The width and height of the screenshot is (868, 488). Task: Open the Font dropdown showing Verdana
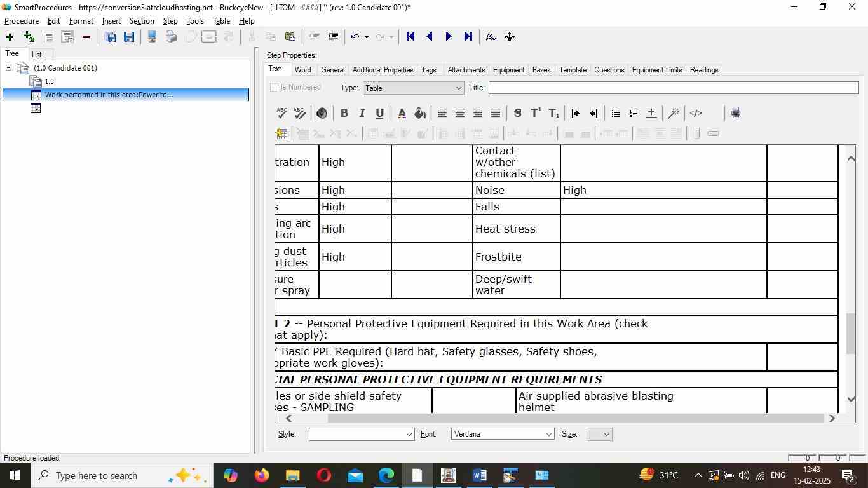tap(503, 434)
